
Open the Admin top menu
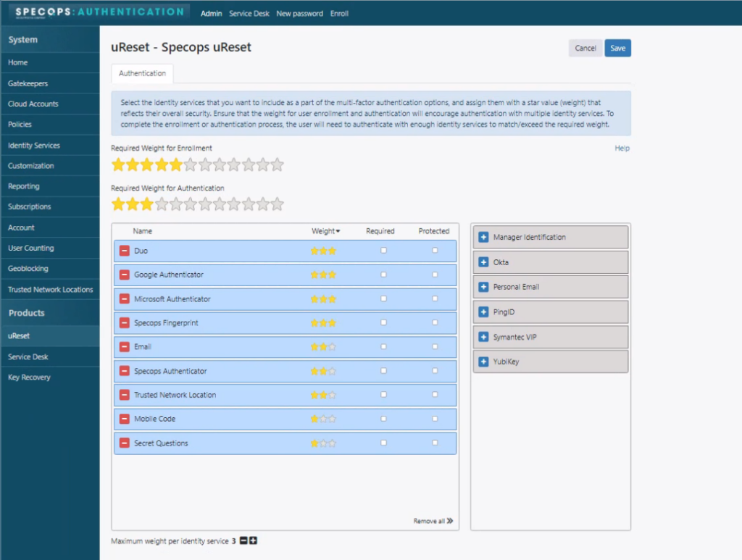(211, 13)
